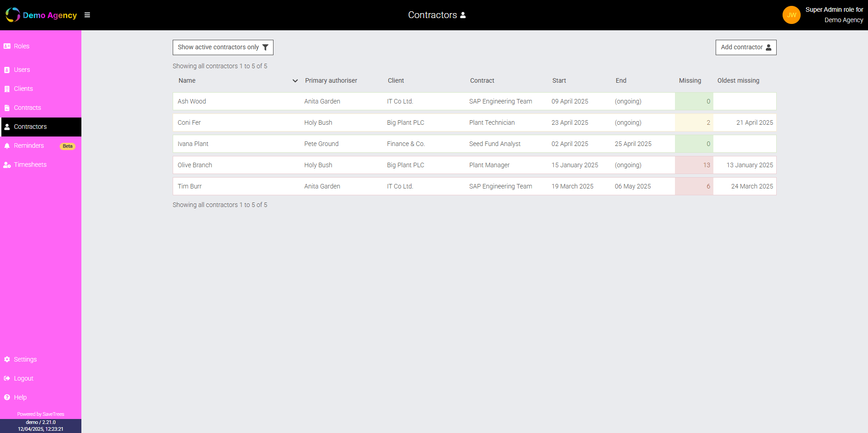
Task: Go to the Users page
Action: pos(41,70)
